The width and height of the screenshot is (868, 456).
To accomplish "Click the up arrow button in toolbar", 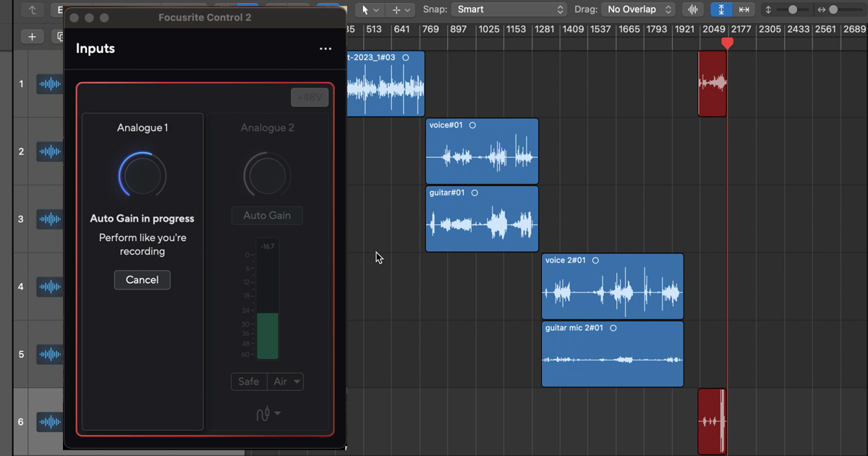I will click(x=33, y=9).
